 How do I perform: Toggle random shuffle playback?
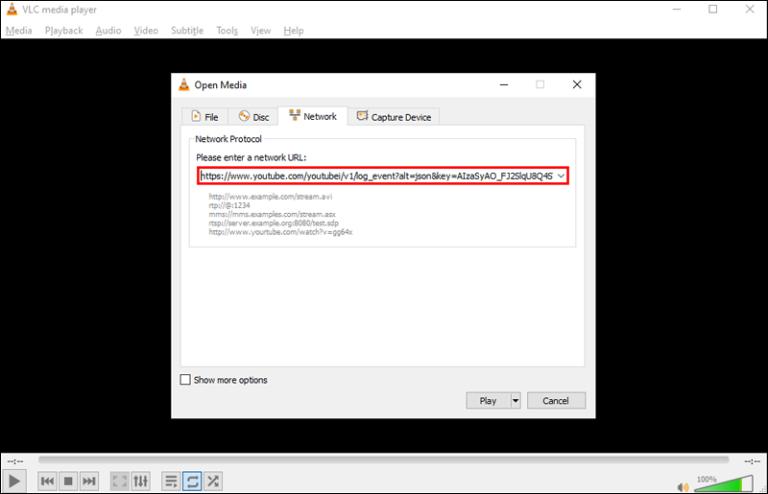[213, 481]
